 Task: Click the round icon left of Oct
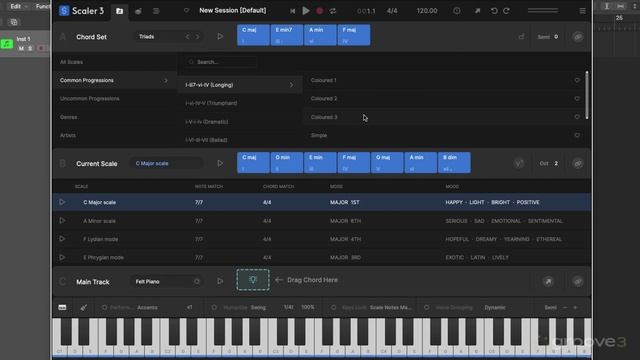[x=519, y=163]
